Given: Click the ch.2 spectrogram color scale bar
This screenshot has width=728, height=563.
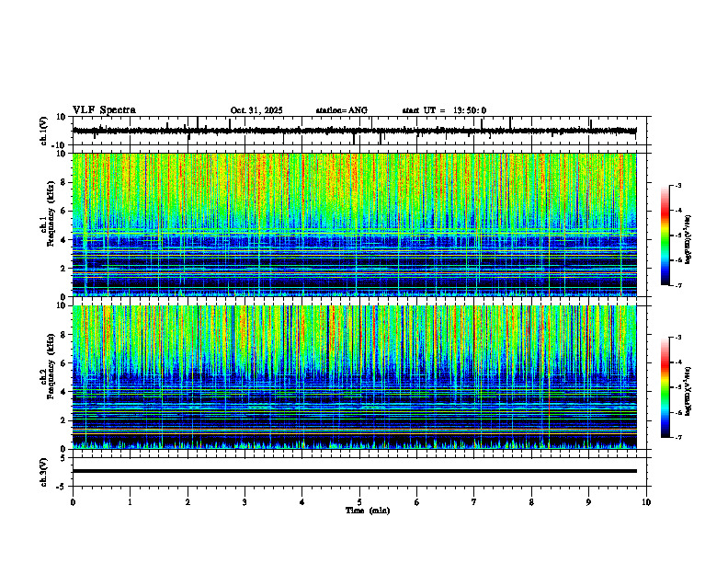Looking at the screenshot, I should point(665,387).
